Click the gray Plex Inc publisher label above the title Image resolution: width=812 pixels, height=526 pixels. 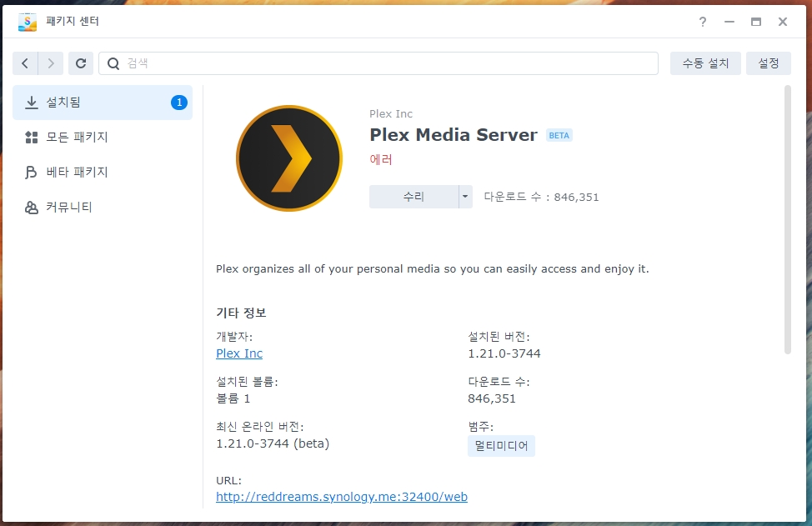point(391,114)
